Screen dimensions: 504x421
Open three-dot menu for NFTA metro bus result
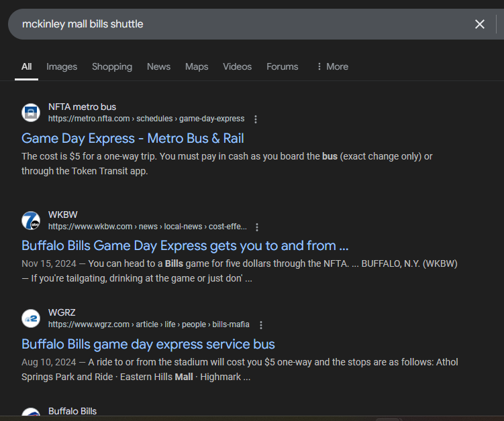[256, 119]
